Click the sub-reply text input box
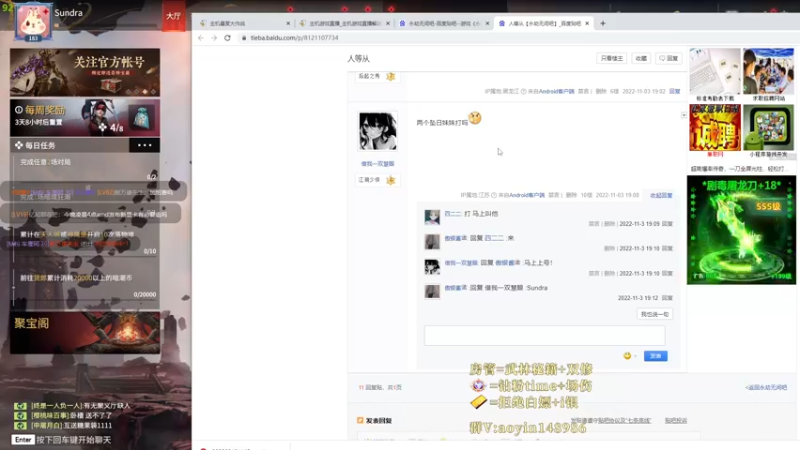The image size is (800, 450). (544, 336)
